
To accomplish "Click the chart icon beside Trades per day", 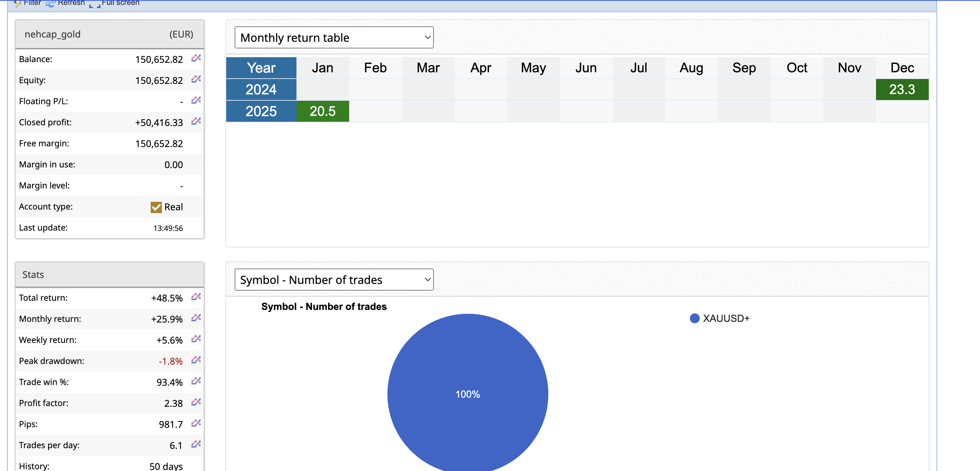I will (196, 444).
